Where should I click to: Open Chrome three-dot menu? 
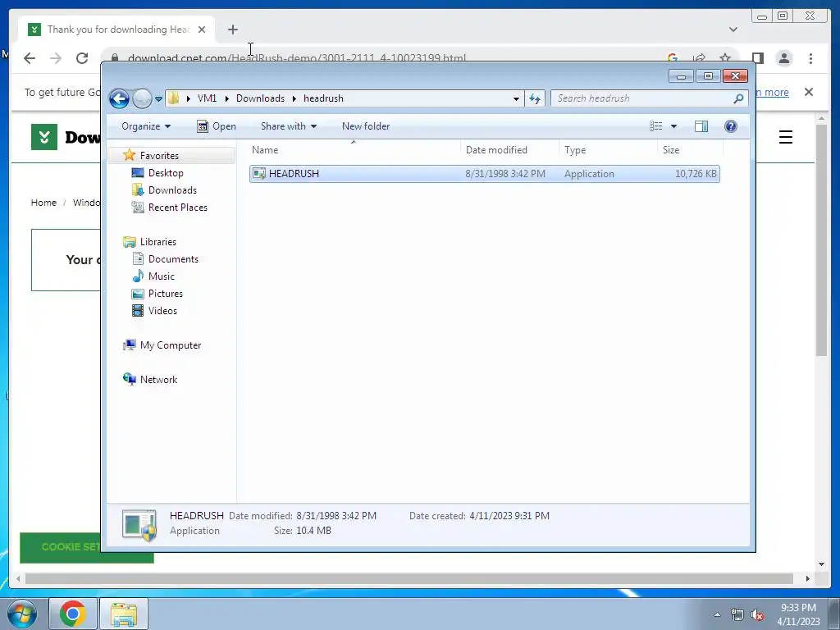tap(811, 58)
